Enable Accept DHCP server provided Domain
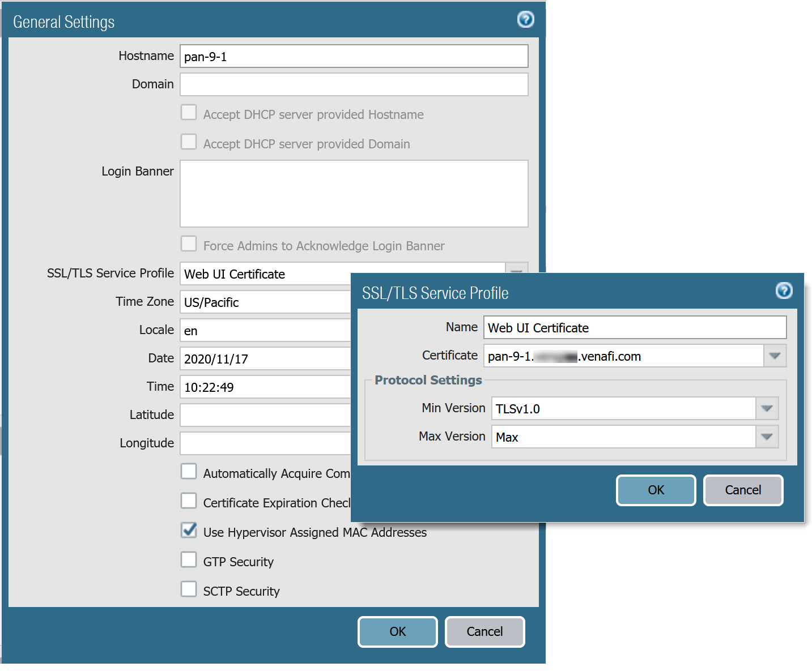The width and height of the screenshot is (812, 671). click(x=189, y=142)
